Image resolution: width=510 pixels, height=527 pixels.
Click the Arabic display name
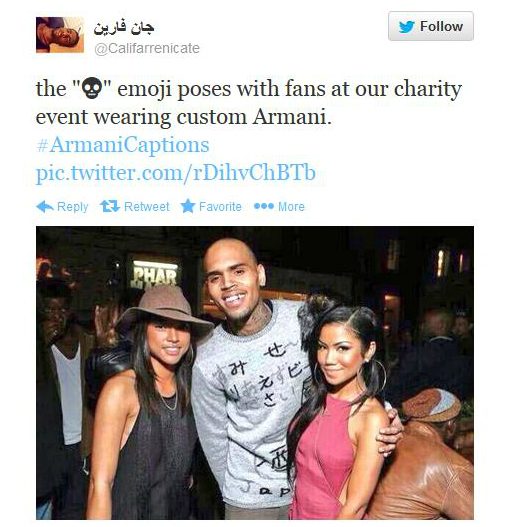coord(124,28)
